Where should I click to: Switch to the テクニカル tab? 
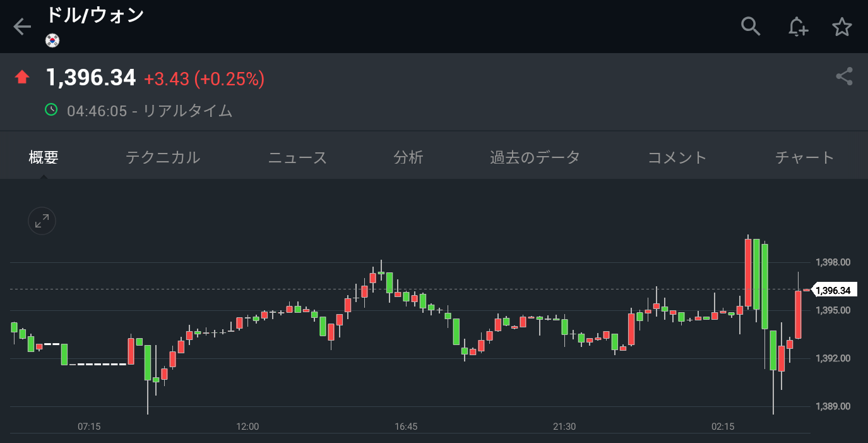pos(163,157)
